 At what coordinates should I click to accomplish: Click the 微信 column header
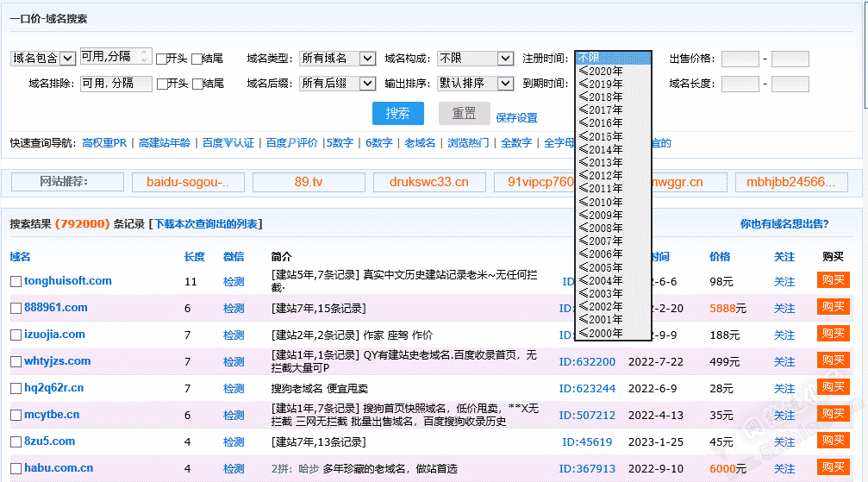tap(234, 256)
